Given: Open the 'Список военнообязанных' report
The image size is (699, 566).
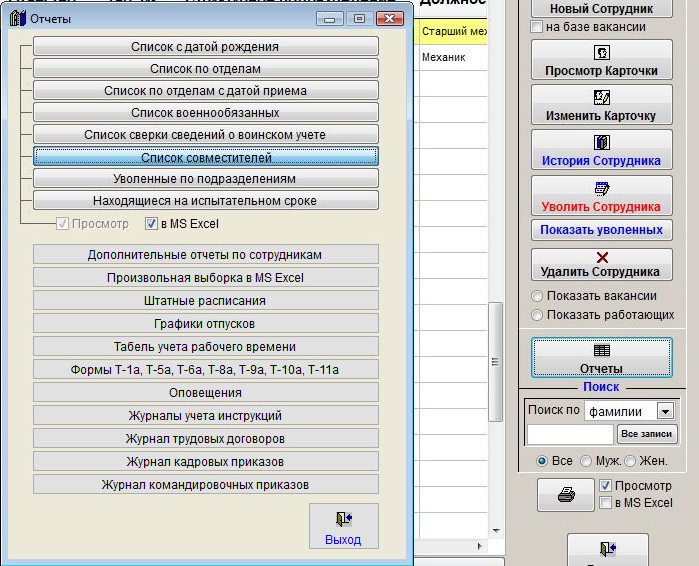Looking at the screenshot, I should [x=206, y=112].
